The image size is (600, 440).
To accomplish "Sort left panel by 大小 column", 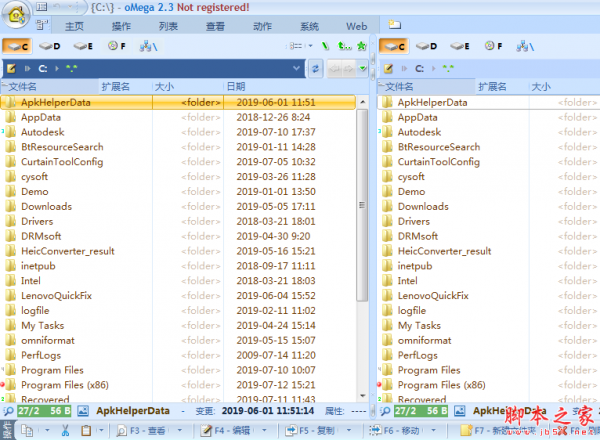I will pos(188,87).
